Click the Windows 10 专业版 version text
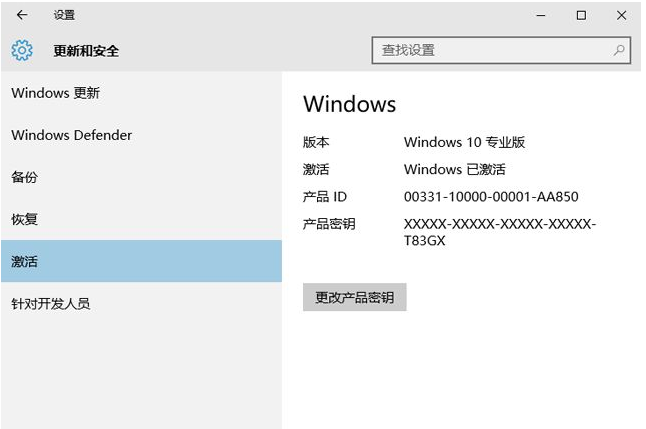The height and width of the screenshot is (429, 646). pyautogui.click(x=464, y=142)
